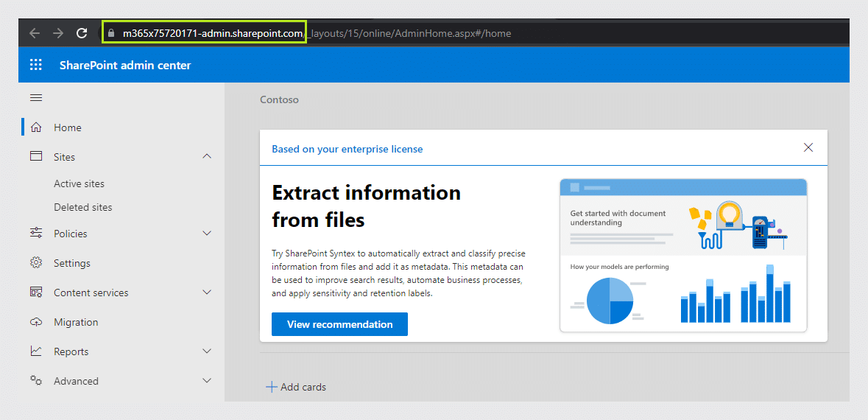Image resolution: width=868 pixels, height=420 pixels.
Task: Click the Contoso organization name
Action: (x=279, y=99)
